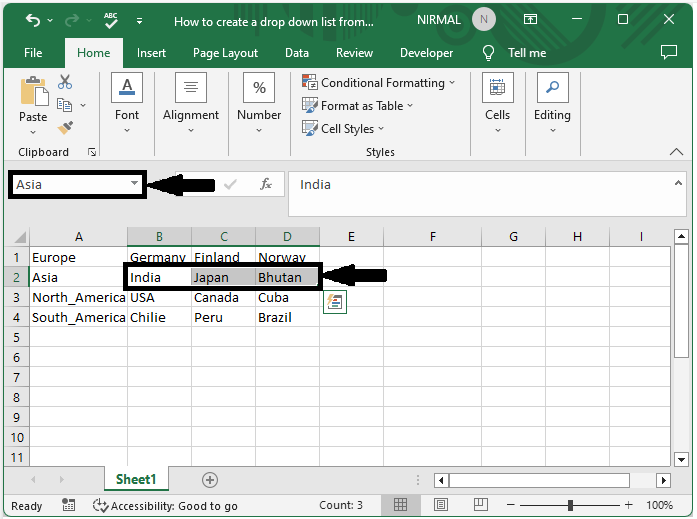Click the Name Box showing Asia

coord(71,184)
